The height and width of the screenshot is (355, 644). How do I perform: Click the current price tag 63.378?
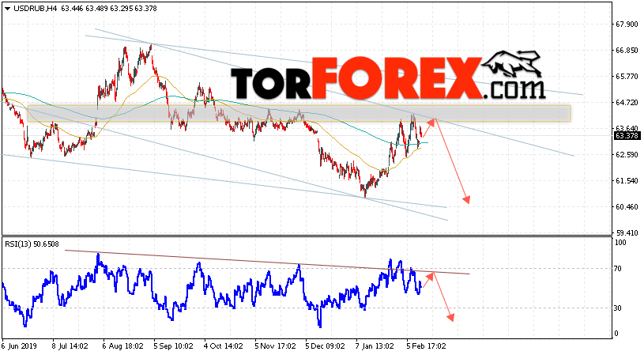coord(627,135)
